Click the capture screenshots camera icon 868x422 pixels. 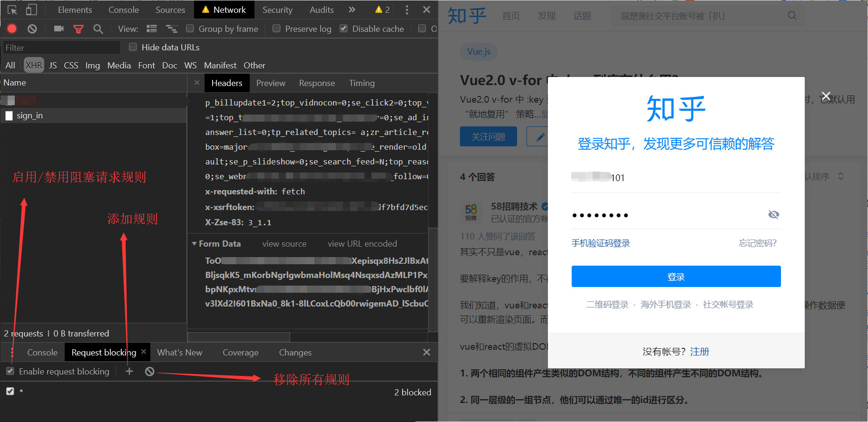click(59, 29)
